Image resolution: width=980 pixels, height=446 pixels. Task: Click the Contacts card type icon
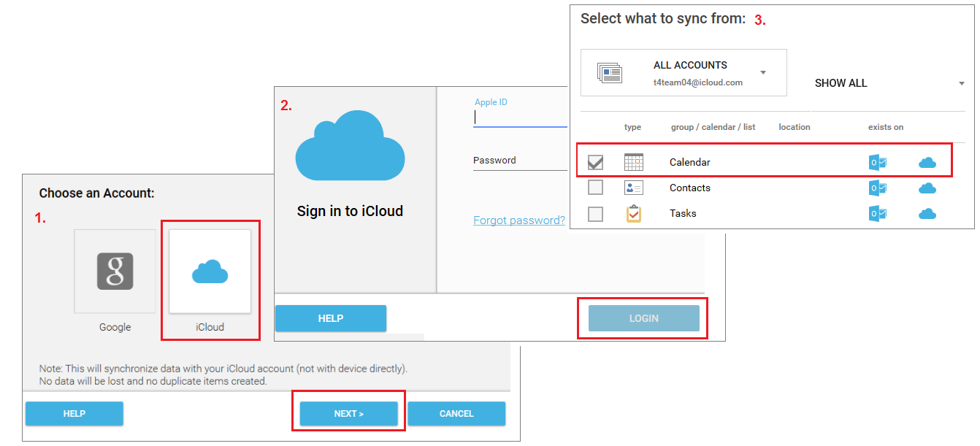pos(634,188)
